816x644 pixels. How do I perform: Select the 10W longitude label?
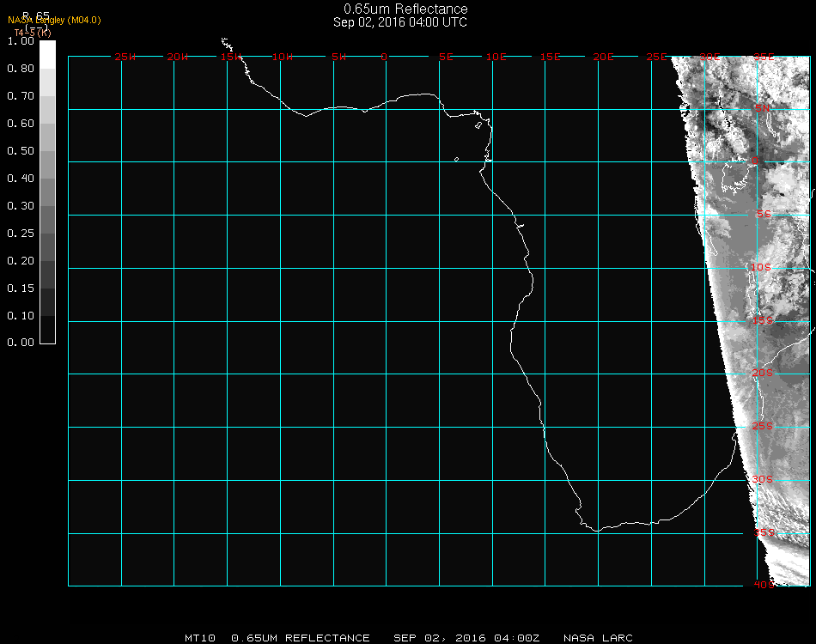coord(283,57)
